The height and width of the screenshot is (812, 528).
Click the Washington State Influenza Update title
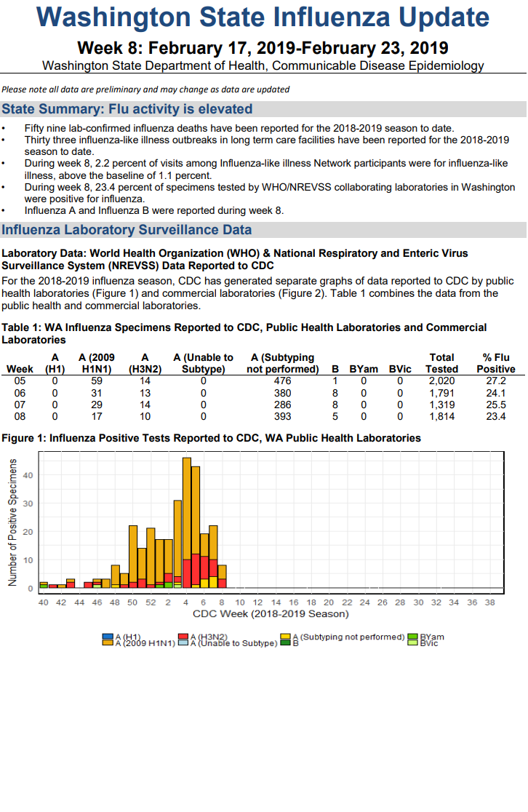[263, 17]
